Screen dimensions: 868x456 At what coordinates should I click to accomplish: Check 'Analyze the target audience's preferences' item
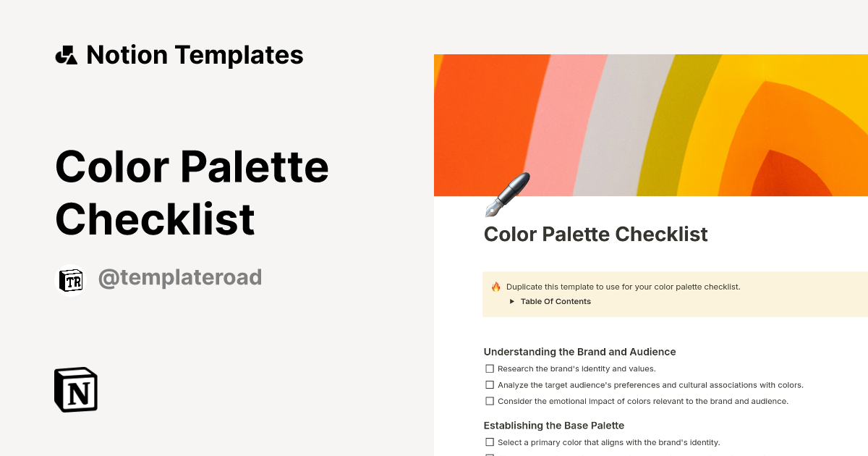pos(490,384)
